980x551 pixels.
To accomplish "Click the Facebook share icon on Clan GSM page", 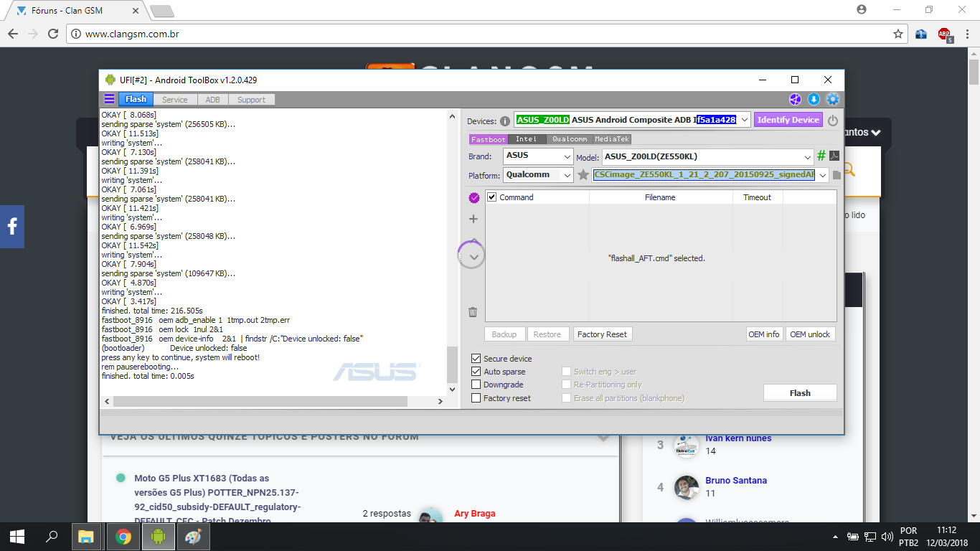I will 12,227.
